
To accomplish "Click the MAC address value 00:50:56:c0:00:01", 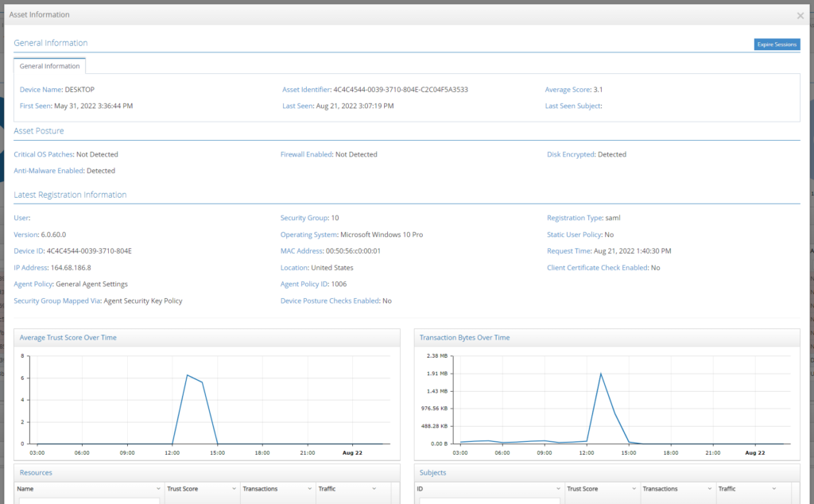I will tap(353, 251).
